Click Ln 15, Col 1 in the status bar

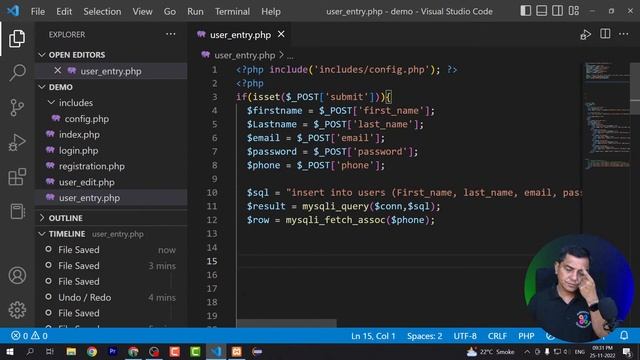373,336
